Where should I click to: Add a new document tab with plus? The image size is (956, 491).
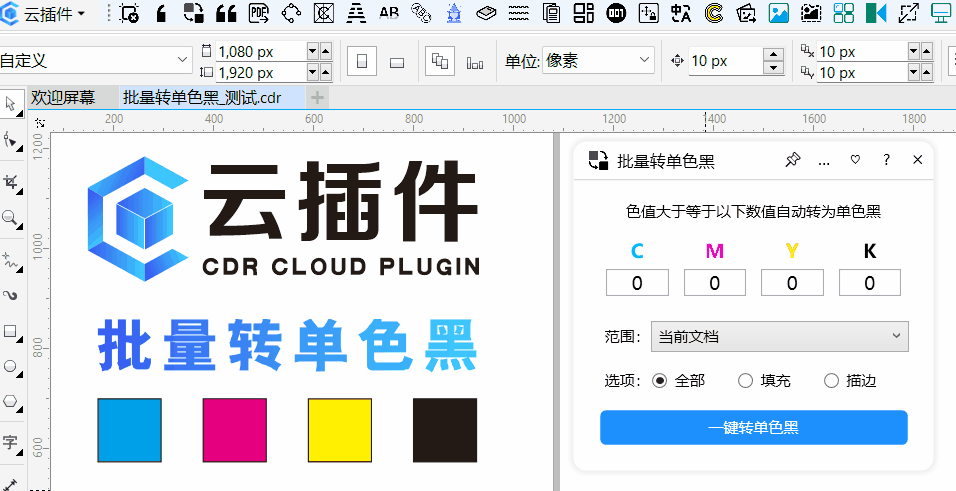[317, 98]
